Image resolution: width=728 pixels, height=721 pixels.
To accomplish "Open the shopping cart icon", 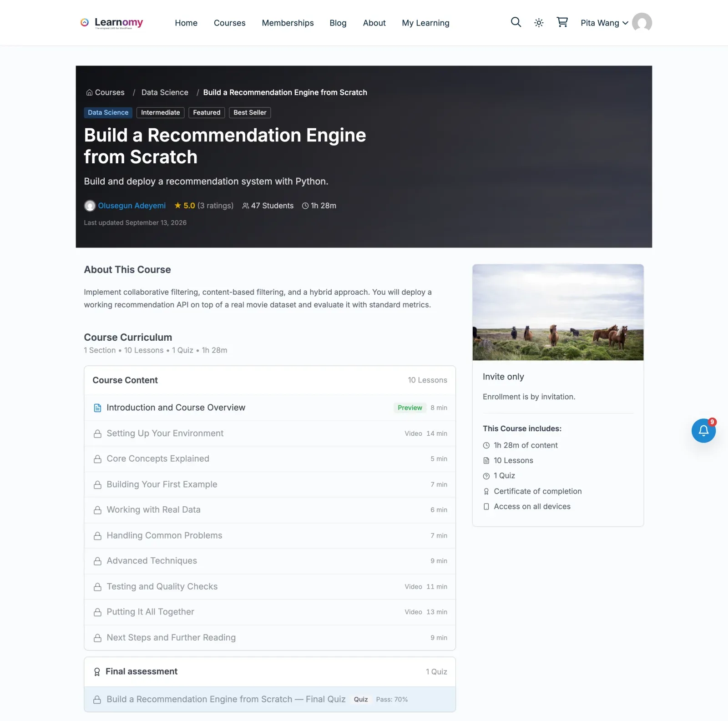I will point(562,22).
